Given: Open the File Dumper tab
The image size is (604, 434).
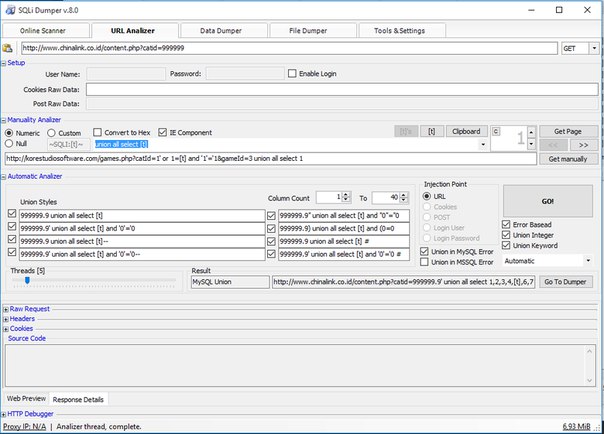Looking at the screenshot, I should [x=313, y=30].
